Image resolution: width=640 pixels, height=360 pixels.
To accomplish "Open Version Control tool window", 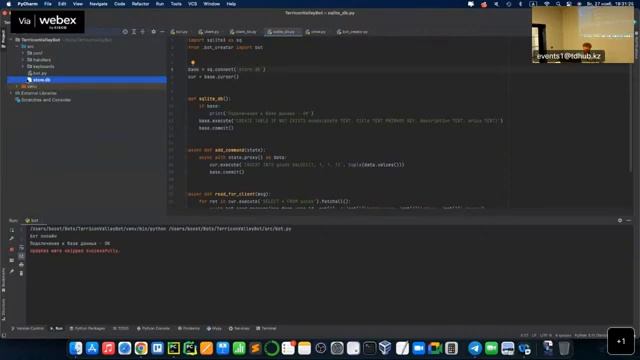I will (27, 329).
